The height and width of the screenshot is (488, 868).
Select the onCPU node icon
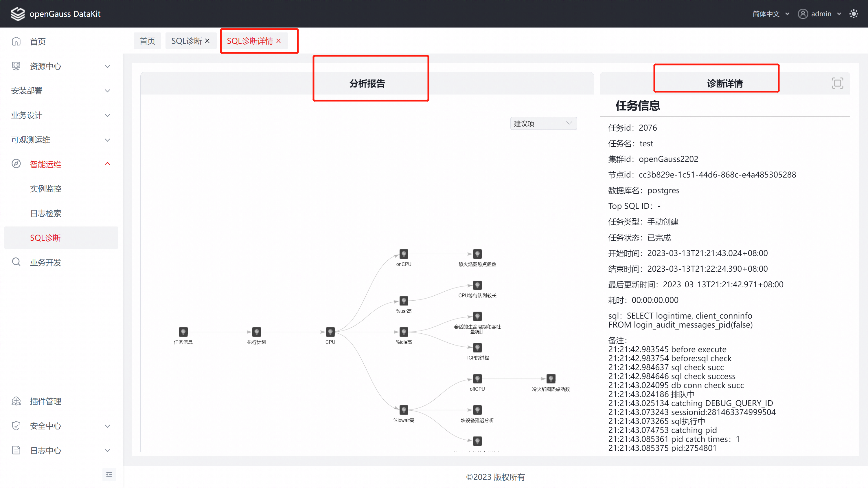[403, 254]
